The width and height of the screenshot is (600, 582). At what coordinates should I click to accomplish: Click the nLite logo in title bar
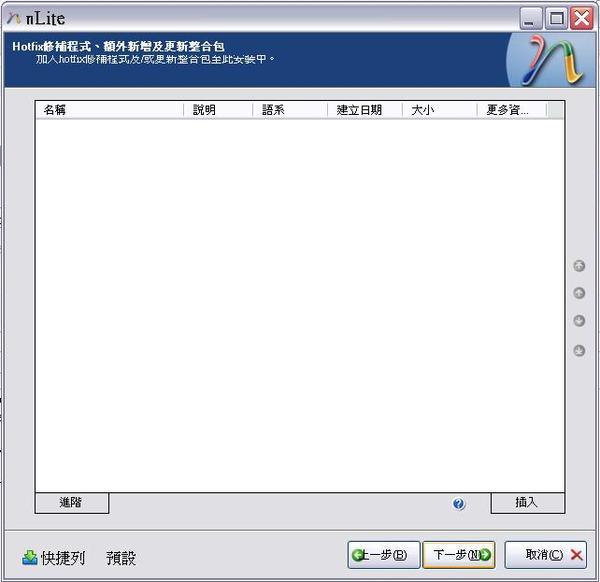tap(14, 18)
